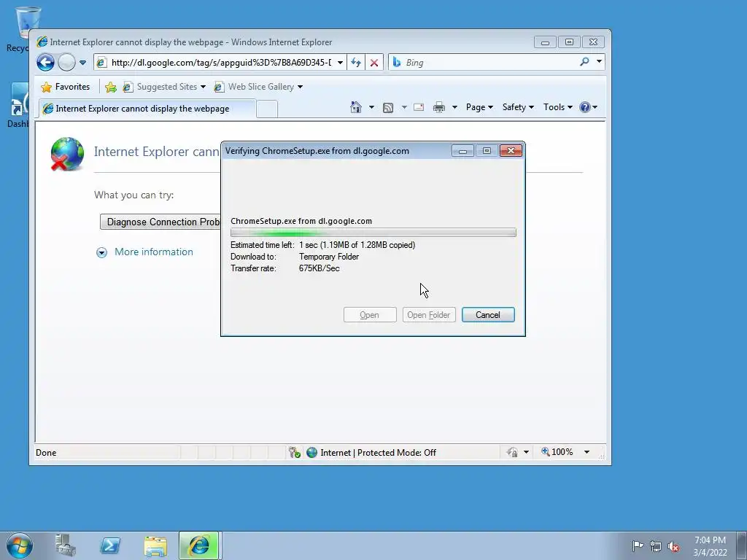
Task: Click the More information link text
Action: click(154, 252)
